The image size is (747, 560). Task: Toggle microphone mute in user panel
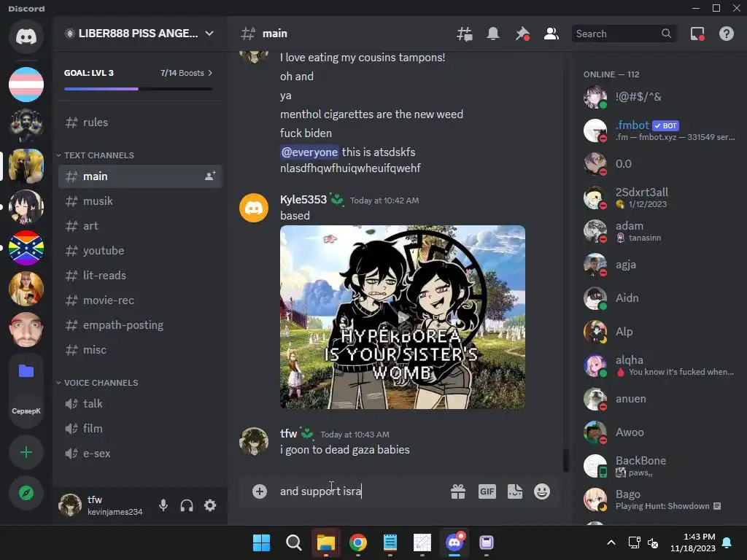click(163, 505)
